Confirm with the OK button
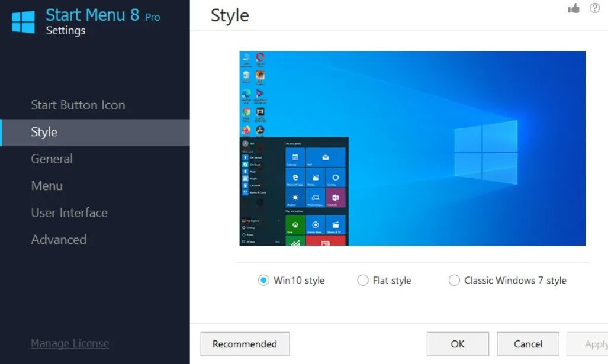 click(458, 344)
